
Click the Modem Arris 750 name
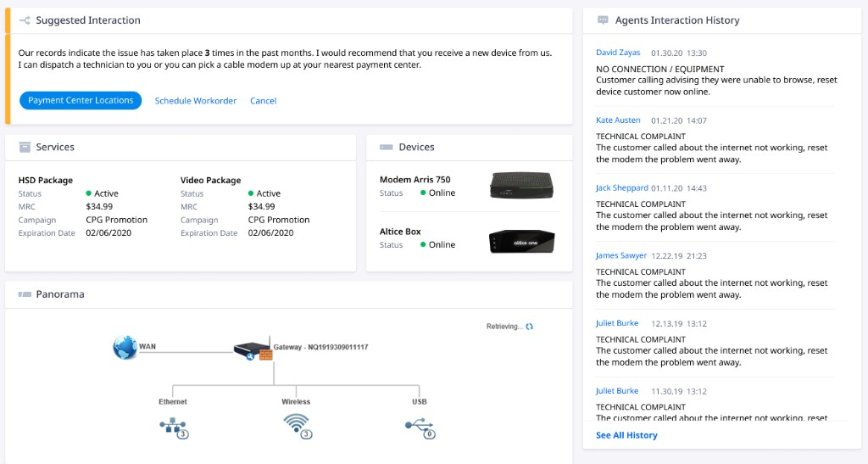click(415, 179)
